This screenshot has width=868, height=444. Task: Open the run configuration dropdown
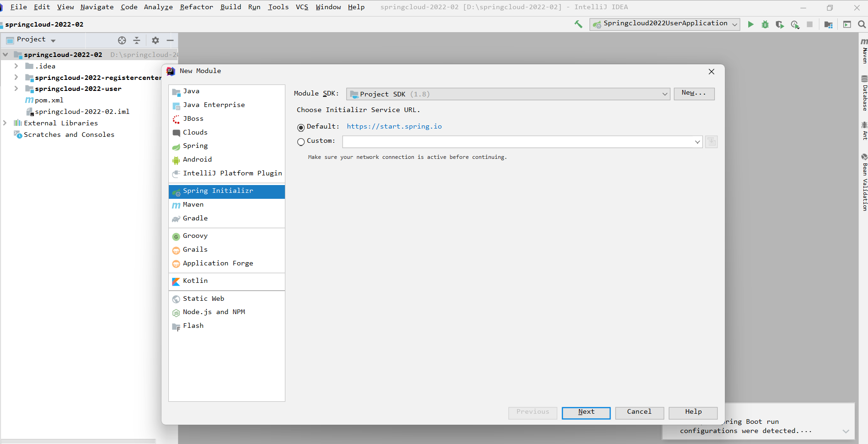pyautogui.click(x=665, y=24)
